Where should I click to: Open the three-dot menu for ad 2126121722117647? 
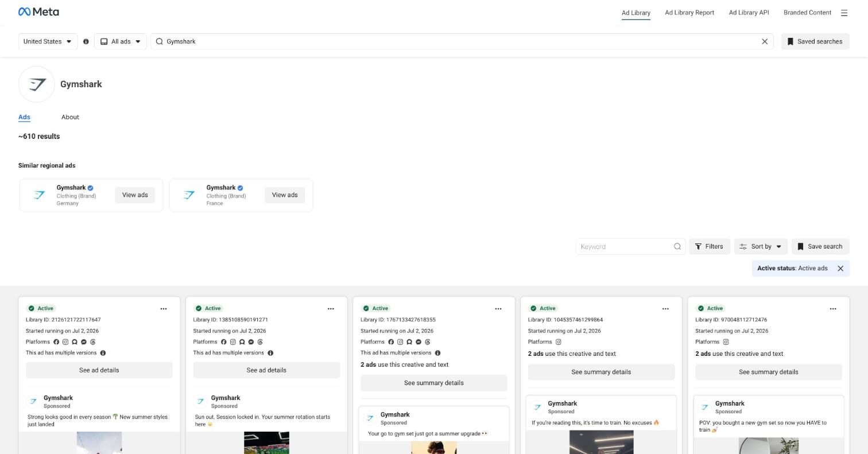(164, 309)
